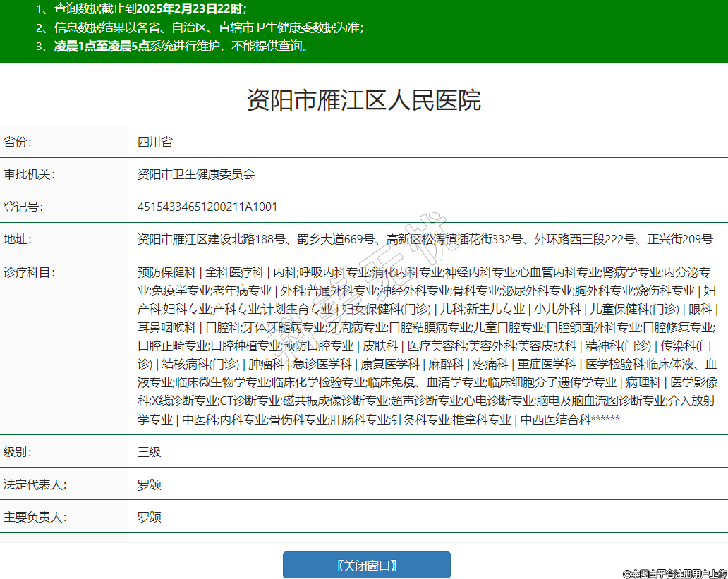Click the 关闭窗口 button
This screenshot has height=579, width=728.
[x=366, y=565]
